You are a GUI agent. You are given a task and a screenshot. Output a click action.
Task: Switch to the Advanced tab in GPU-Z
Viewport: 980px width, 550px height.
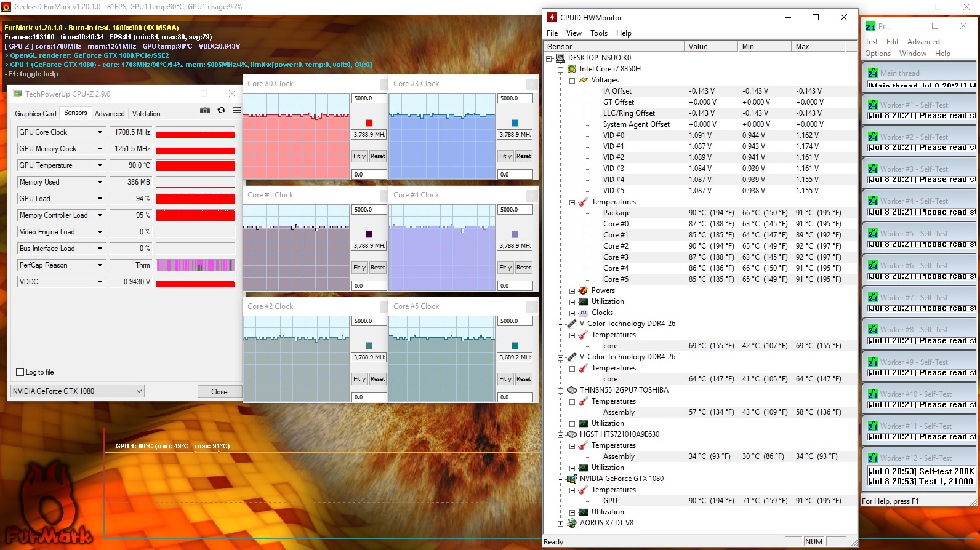coord(110,114)
